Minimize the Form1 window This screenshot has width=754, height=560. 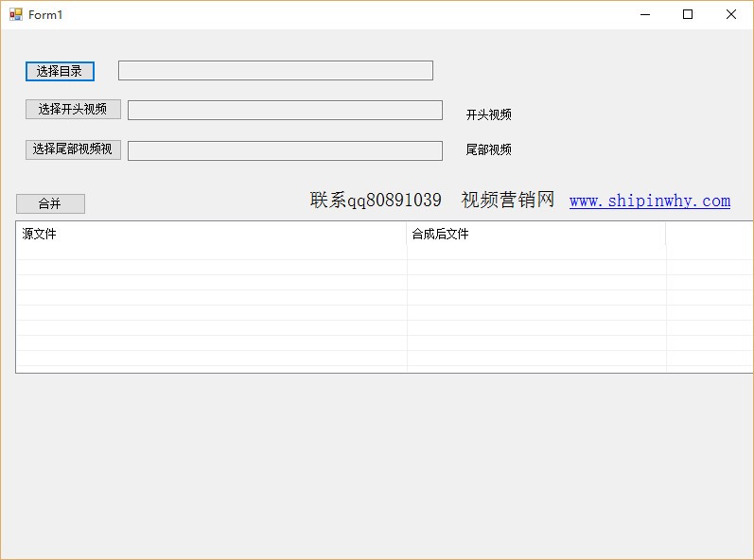point(645,14)
